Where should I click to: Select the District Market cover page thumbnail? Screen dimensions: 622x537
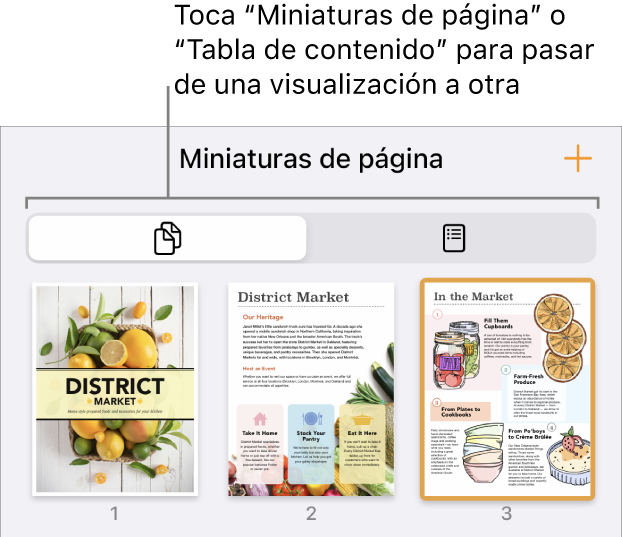115,389
